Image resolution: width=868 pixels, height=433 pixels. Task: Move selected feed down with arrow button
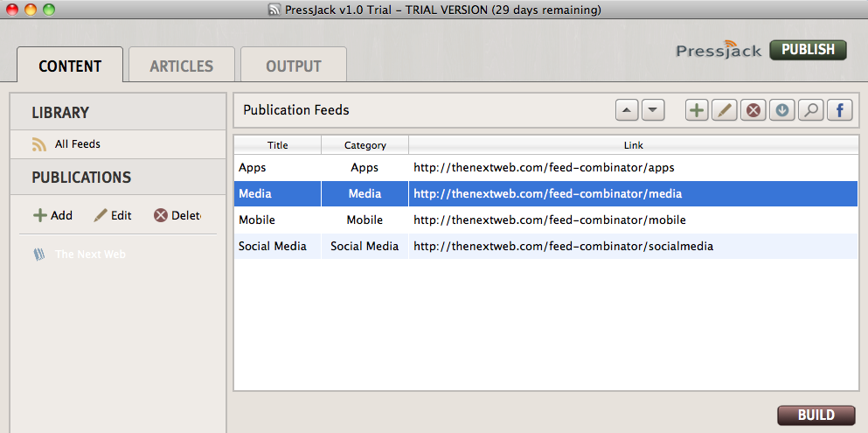click(653, 110)
